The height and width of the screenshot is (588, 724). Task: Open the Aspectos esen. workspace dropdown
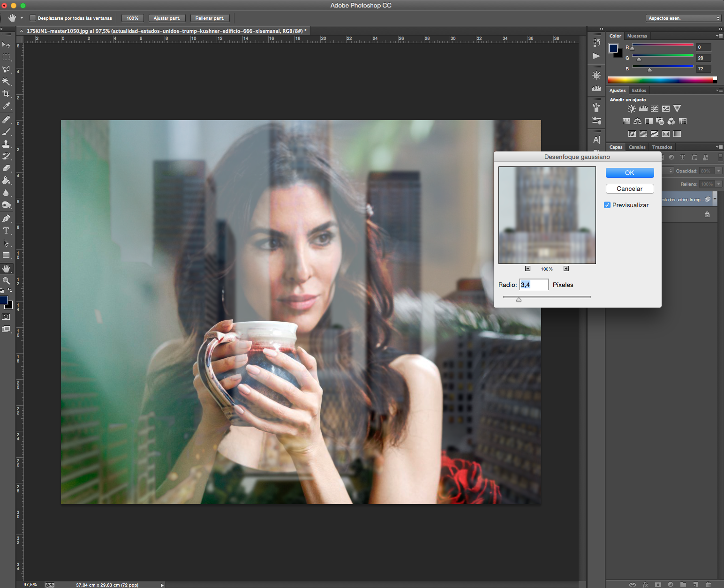pyautogui.click(x=683, y=18)
